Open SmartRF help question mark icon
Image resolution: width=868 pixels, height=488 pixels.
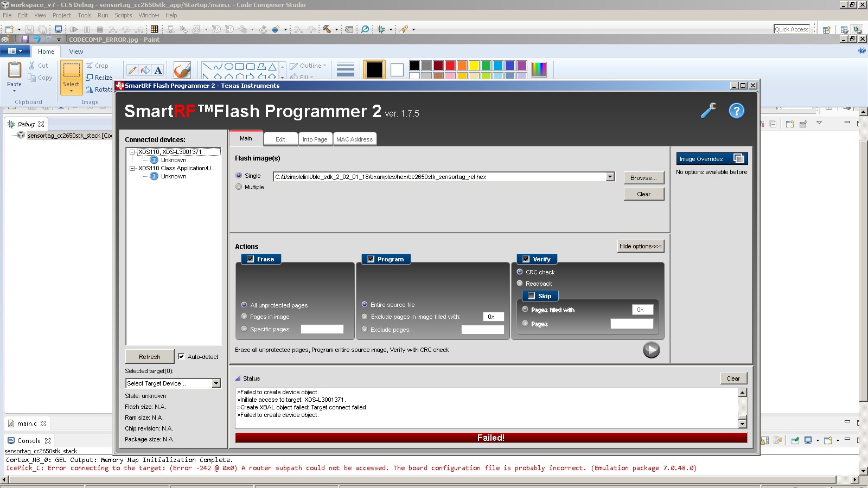point(736,111)
